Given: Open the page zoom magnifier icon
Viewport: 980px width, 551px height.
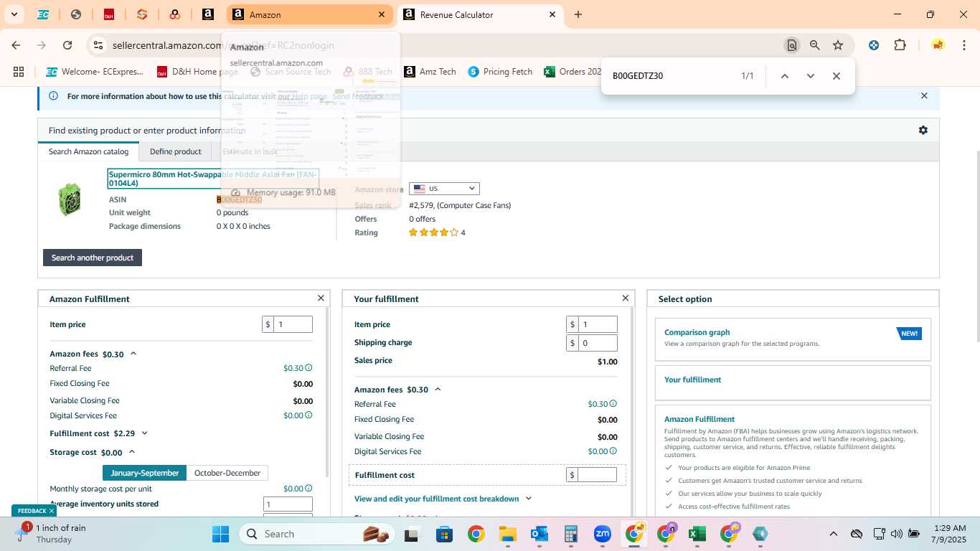Looking at the screenshot, I should point(815,45).
